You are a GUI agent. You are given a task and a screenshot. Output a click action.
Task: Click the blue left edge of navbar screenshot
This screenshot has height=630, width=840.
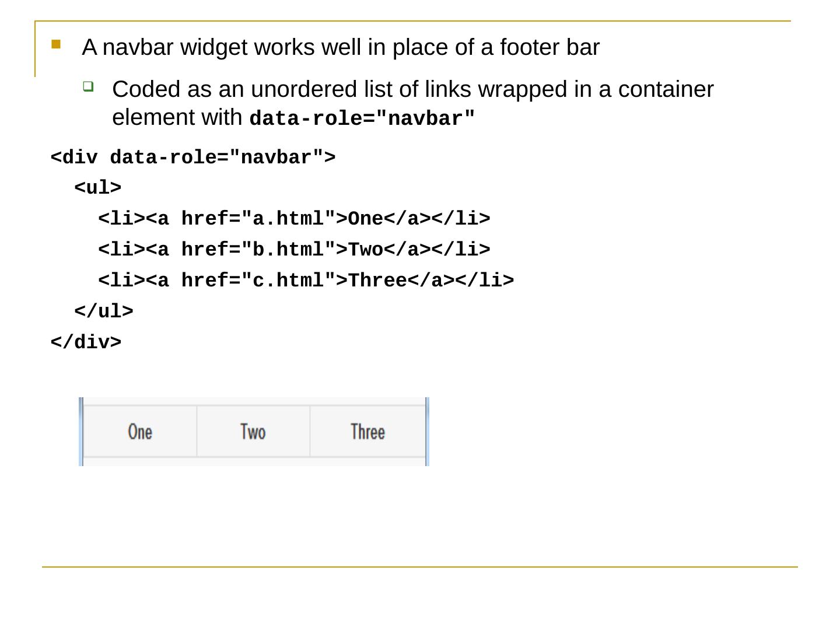[x=81, y=432]
